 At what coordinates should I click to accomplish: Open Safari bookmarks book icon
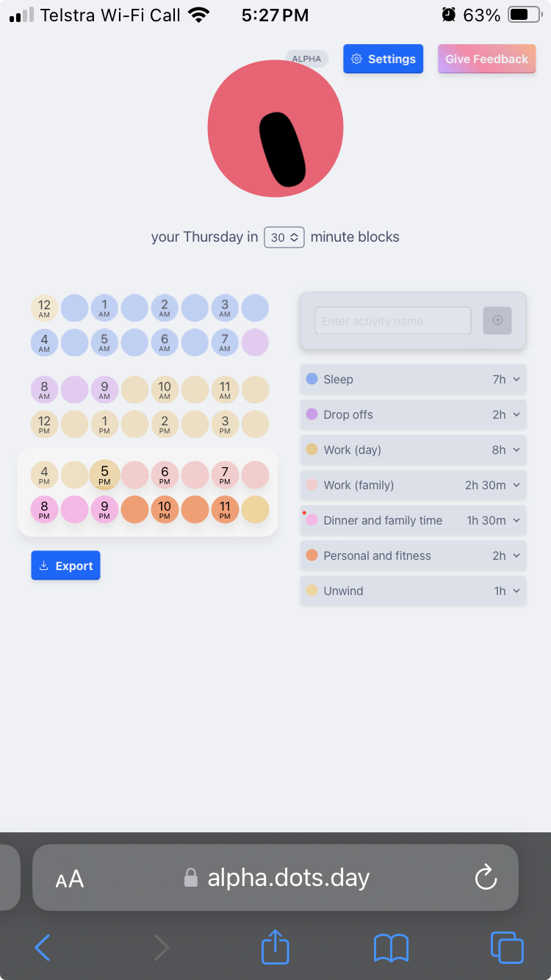(x=391, y=948)
